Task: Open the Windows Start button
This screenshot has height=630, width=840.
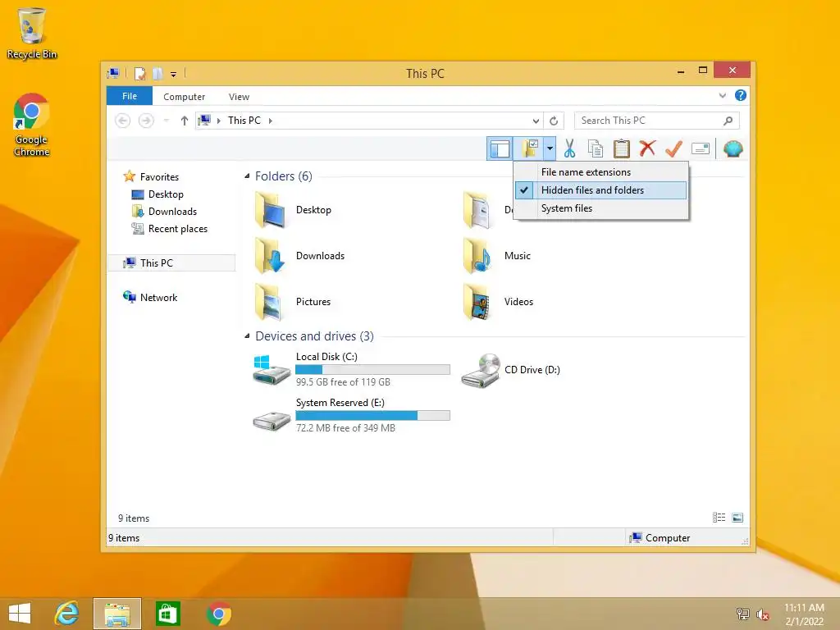Action: point(20,614)
